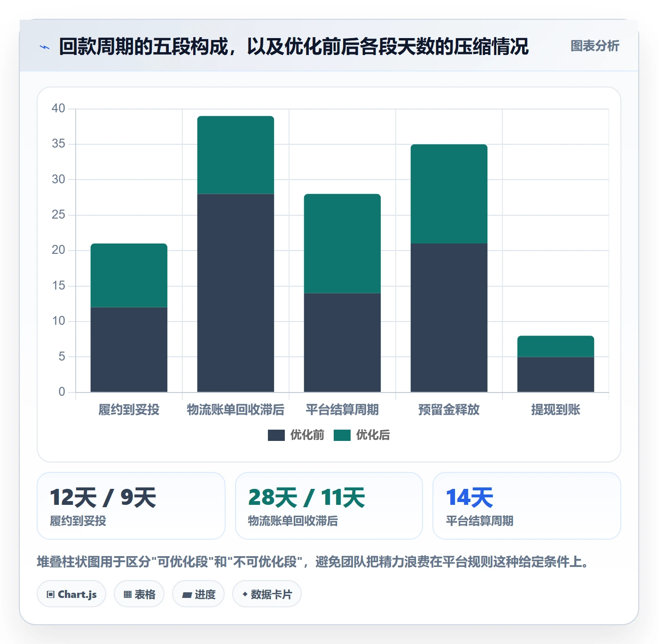Select the dark 优化前 bar for 预留金释放
This screenshot has height=644, width=658.
(449, 318)
